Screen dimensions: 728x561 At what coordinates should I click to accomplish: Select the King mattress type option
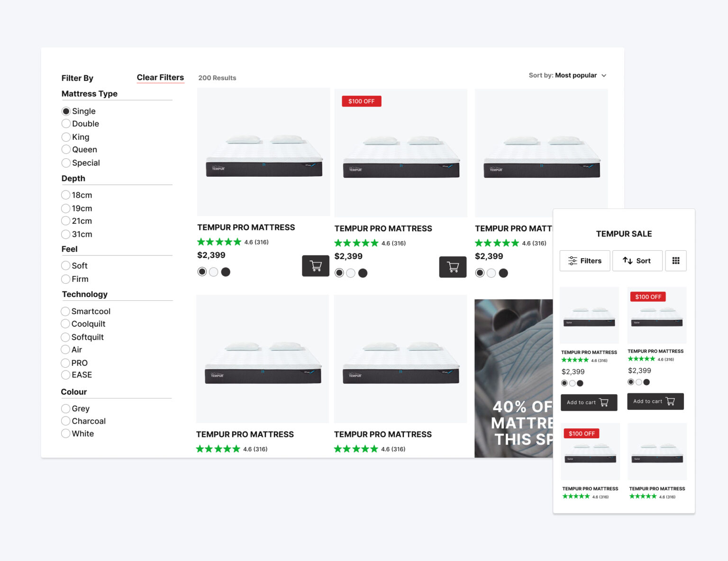pos(66,137)
